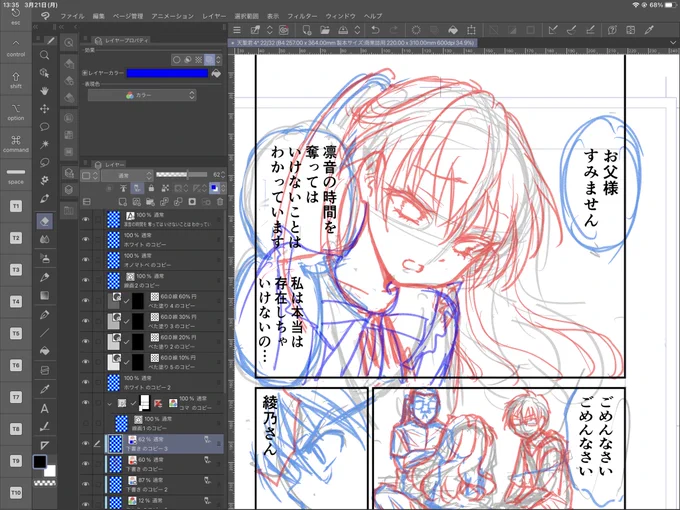This screenshot has width=680, height=510.
Task: Select the Straight line figure tool
Action: tap(44, 333)
